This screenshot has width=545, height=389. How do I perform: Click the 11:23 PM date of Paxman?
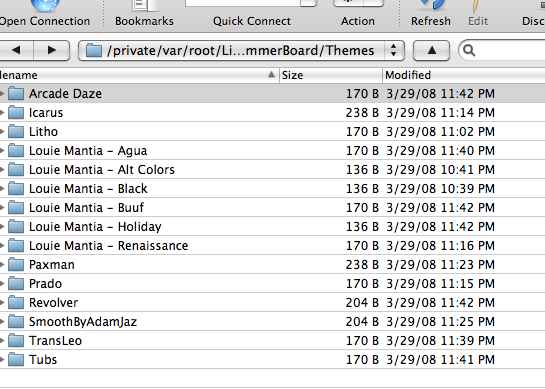pyautogui.click(x=440, y=264)
